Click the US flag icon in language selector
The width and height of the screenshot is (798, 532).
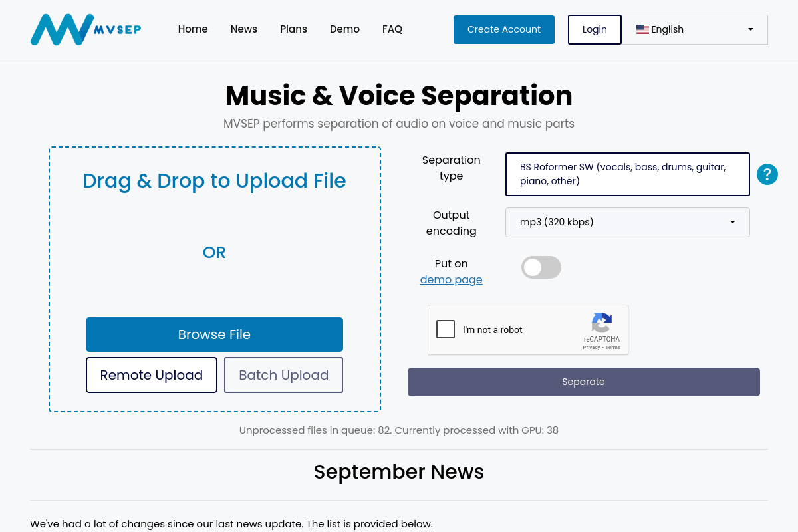point(642,29)
